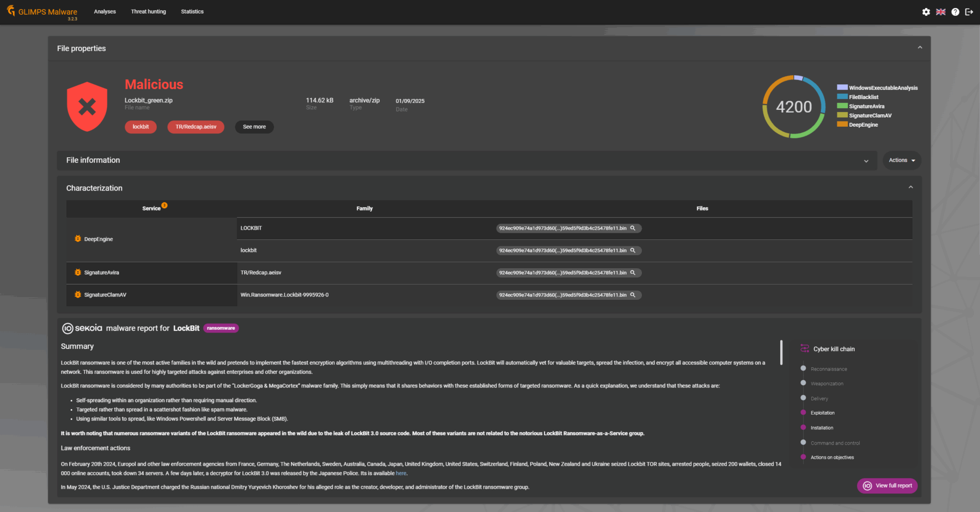The image size is (980, 512).
Task: Click the Service column header
Action: point(151,208)
